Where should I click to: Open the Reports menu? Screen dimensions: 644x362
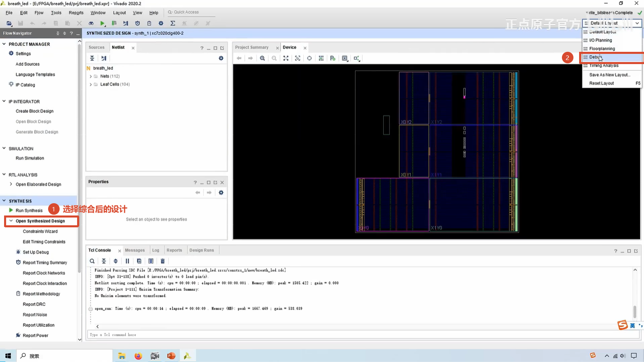(76, 13)
